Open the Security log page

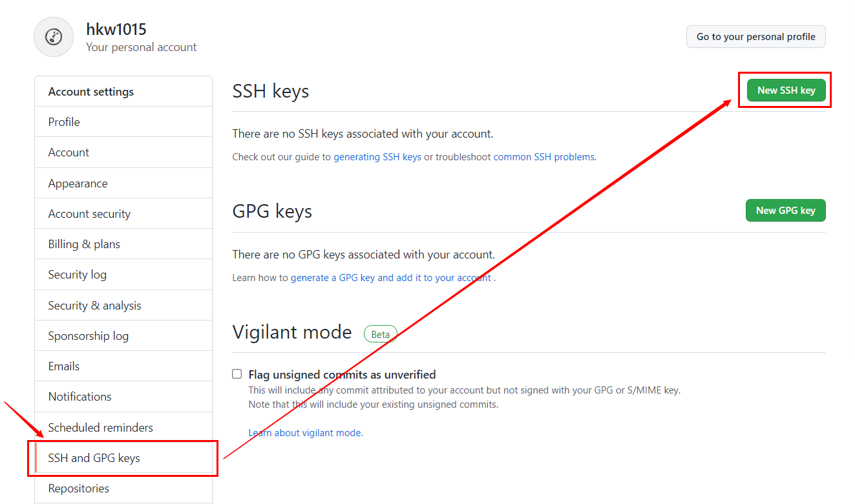coord(123,275)
